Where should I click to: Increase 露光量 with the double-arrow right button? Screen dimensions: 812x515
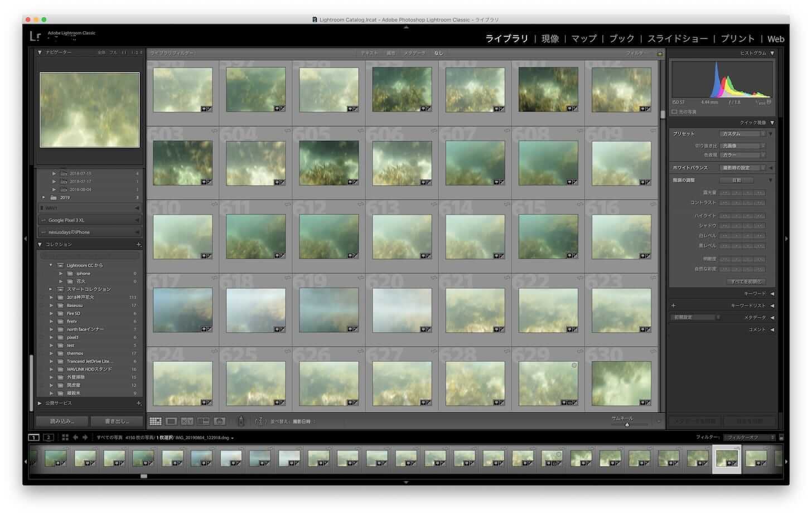pyautogui.click(x=760, y=193)
